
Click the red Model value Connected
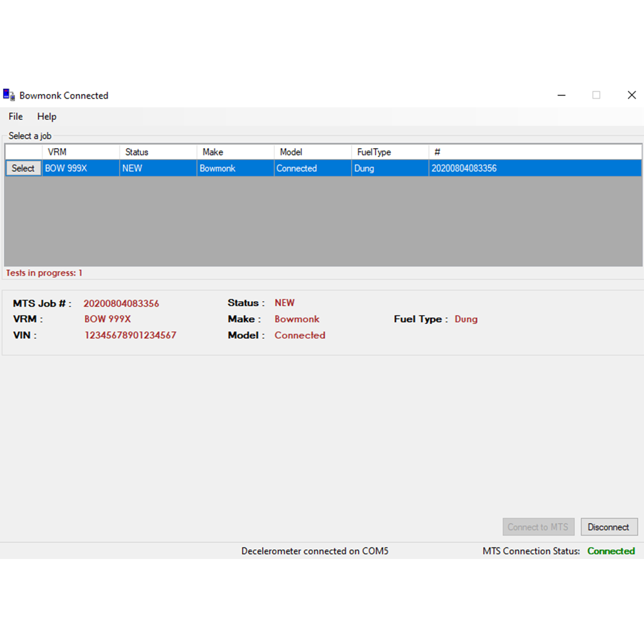pyautogui.click(x=300, y=335)
